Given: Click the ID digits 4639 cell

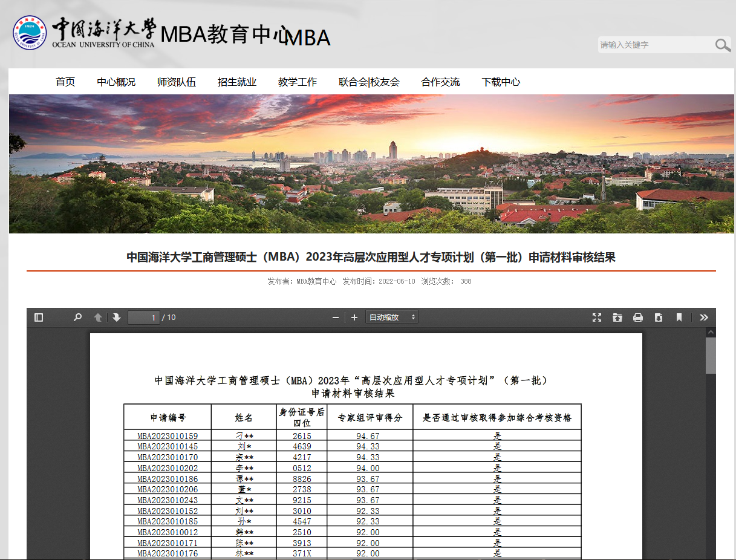Looking at the screenshot, I should (x=302, y=446).
